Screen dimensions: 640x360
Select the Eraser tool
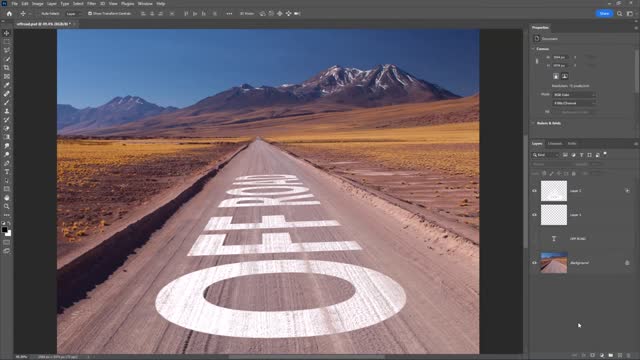click(x=7, y=128)
